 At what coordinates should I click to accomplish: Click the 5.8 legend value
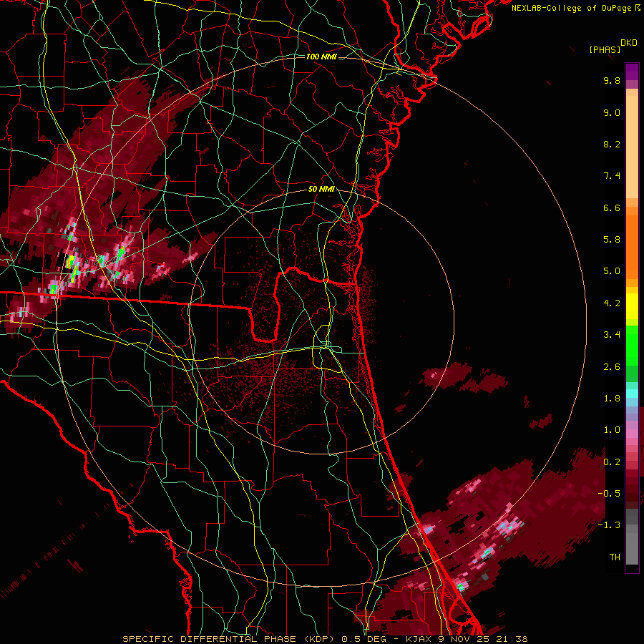(612, 240)
